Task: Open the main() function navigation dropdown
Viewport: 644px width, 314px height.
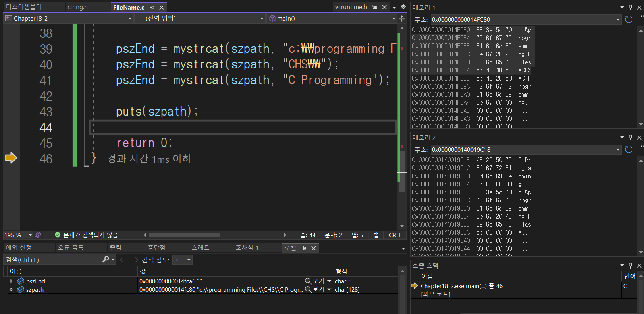Action: (x=393, y=19)
